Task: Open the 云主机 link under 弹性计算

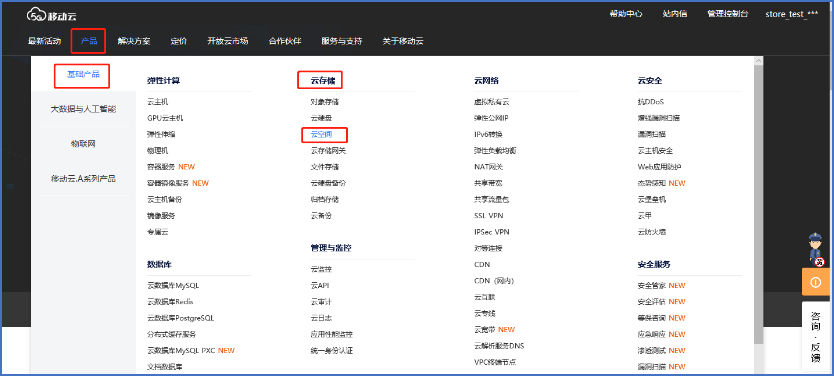Action: point(158,102)
